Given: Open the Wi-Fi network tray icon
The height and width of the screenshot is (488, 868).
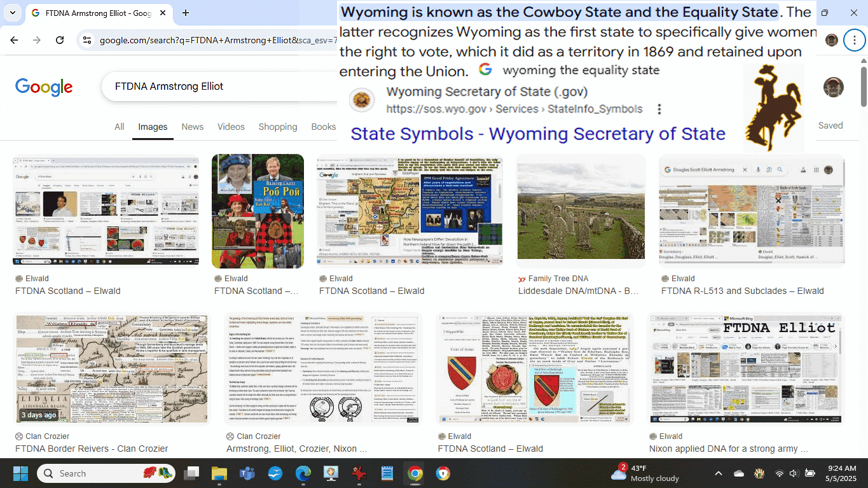Looking at the screenshot, I should 780,473.
